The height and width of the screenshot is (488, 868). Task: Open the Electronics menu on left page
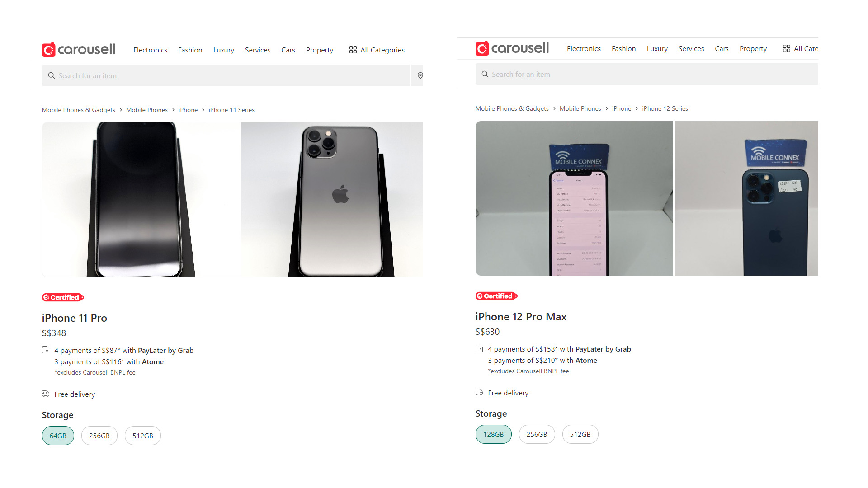(x=150, y=50)
